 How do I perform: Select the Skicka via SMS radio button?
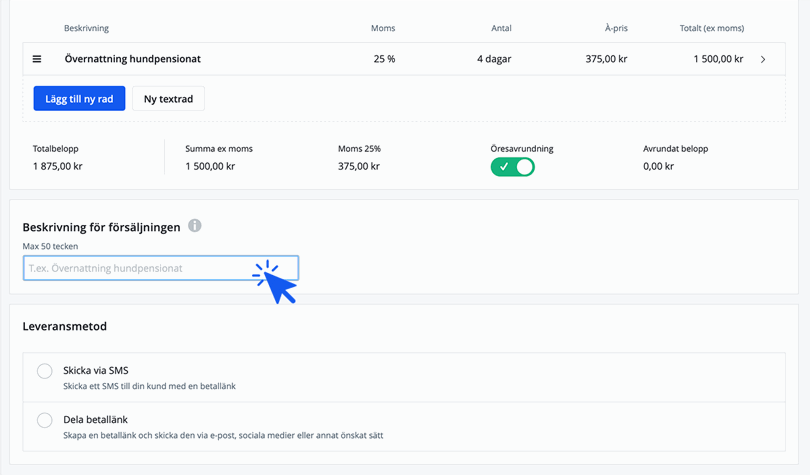(44, 371)
